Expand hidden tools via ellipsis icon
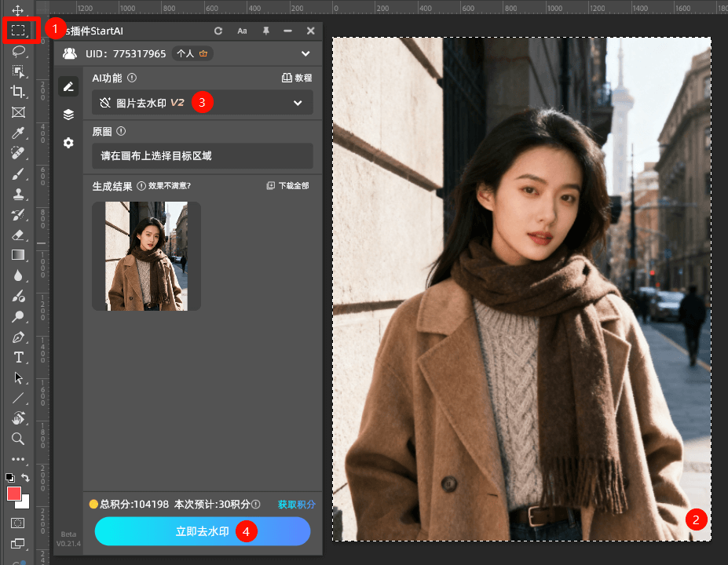This screenshot has height=565, width=728. [x=18, y=460]
